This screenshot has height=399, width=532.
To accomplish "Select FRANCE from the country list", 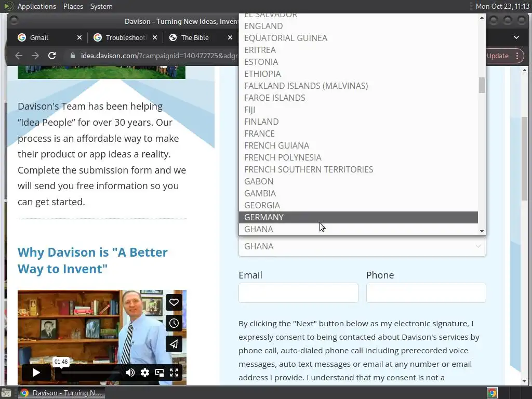I will 358,134.
